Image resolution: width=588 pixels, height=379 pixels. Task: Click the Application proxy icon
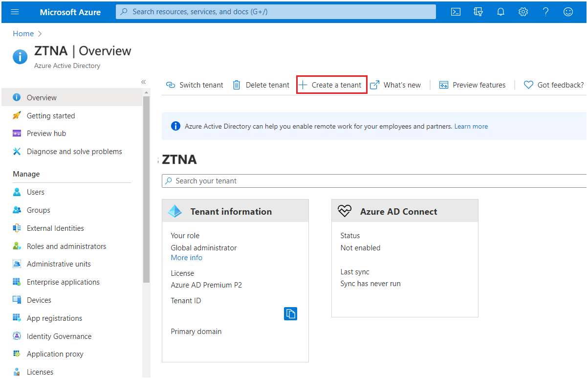[x=17, y=354]
